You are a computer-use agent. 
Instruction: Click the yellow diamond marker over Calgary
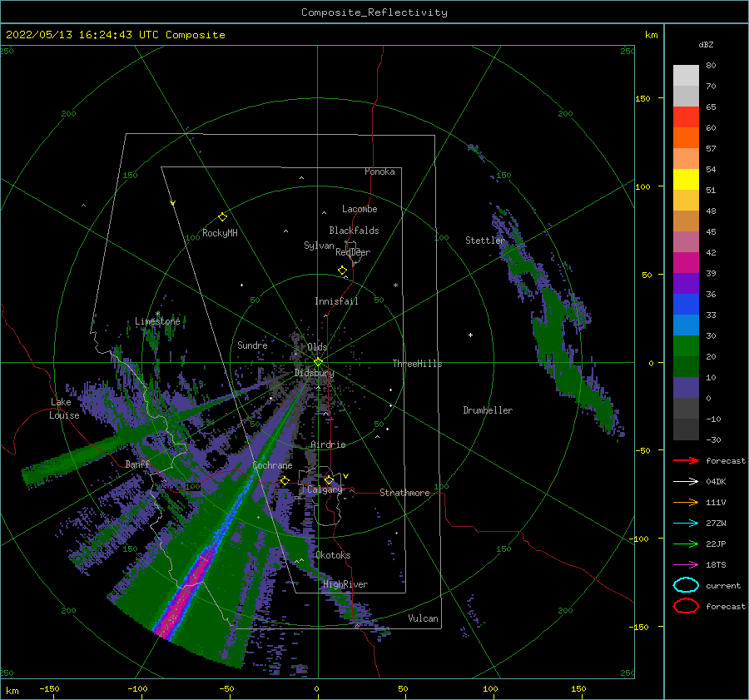click(x=329, y=479)
